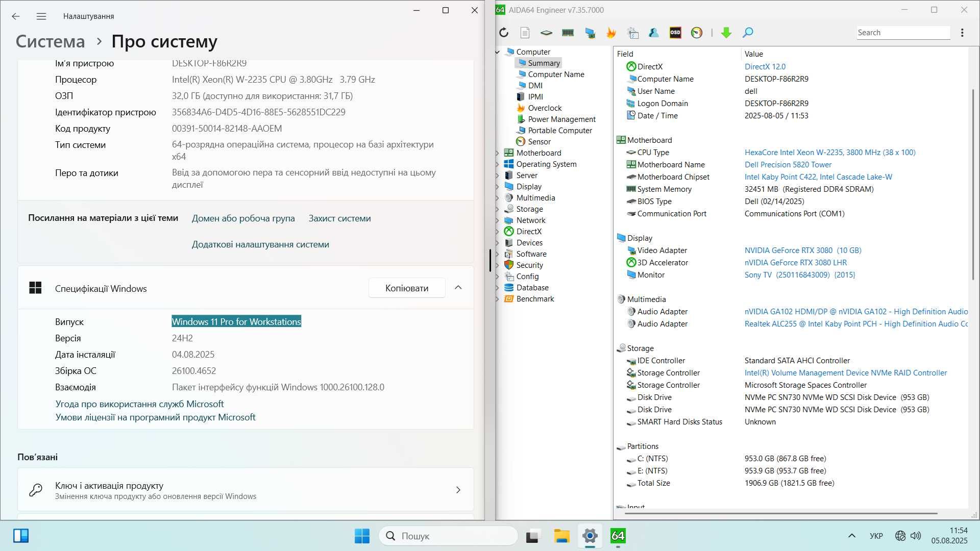Open Угода про використання служб Microsoft
Screen dimensions: 980x551
139,404
